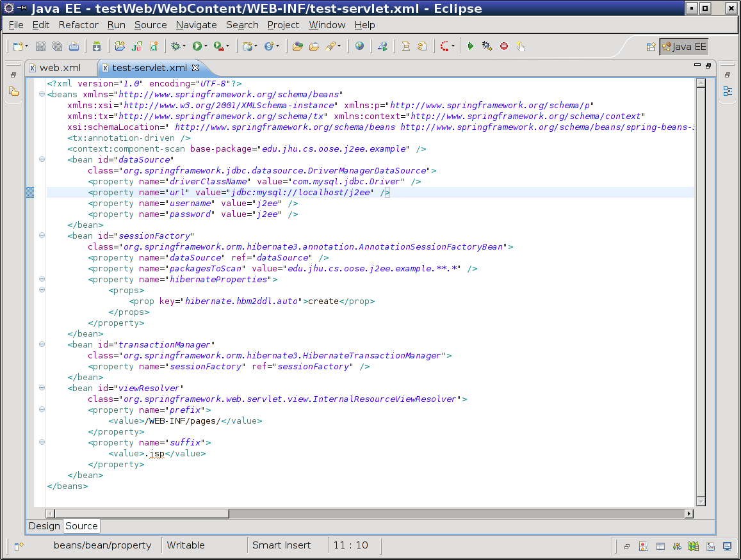
Task: Click the red stop circle icon
Action: tap(504, 46)
